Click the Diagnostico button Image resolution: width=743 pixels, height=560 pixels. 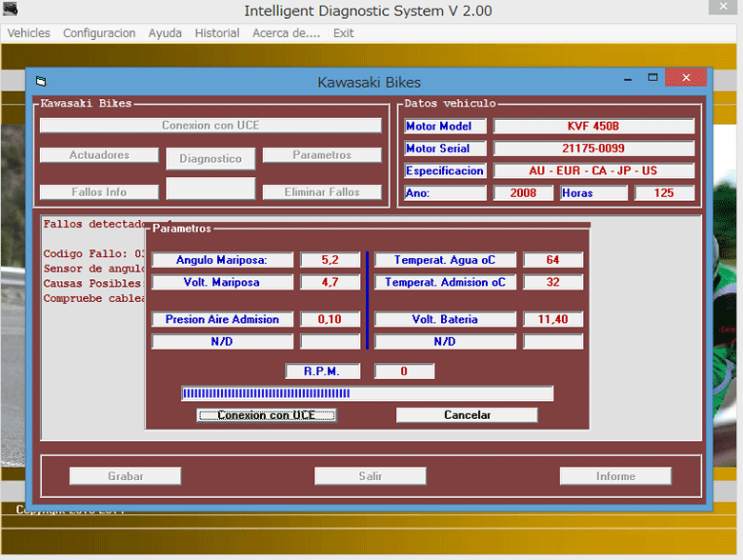tap(211, 159)
